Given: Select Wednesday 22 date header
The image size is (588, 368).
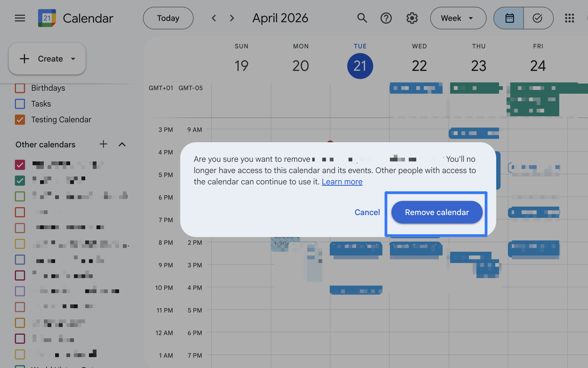Looking at the screenshot, I should pyautogui.click(x=419, y=66).
